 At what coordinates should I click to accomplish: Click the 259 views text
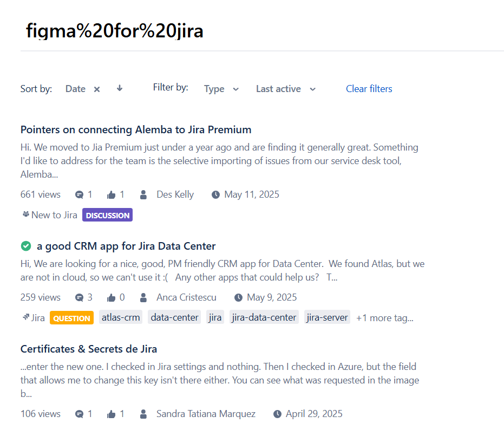click(x=41, y=297)
